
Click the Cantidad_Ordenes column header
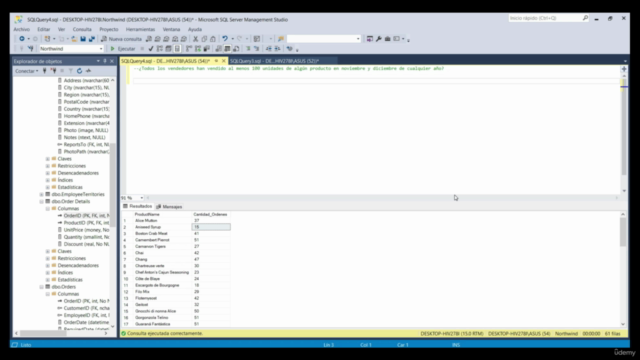tap(211, 214)
